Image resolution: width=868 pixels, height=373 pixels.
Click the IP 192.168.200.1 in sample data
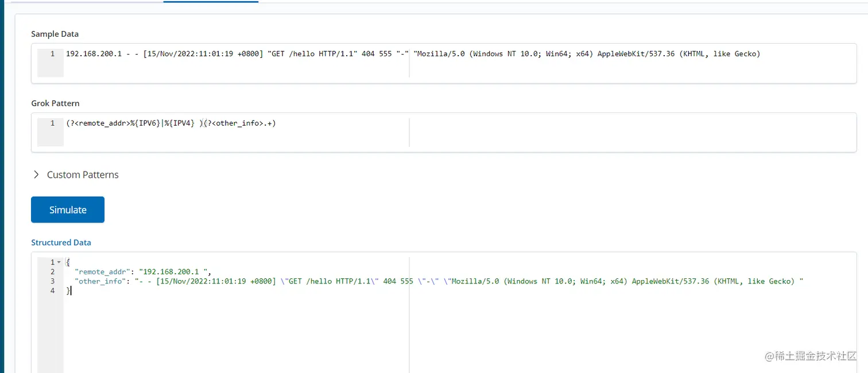point(94,54)
